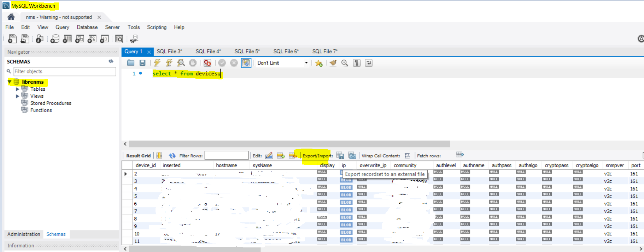Viewport: 644px width, 252px height.
Task: Beautify the SQL query with broom icon
Action: (333, 63)
